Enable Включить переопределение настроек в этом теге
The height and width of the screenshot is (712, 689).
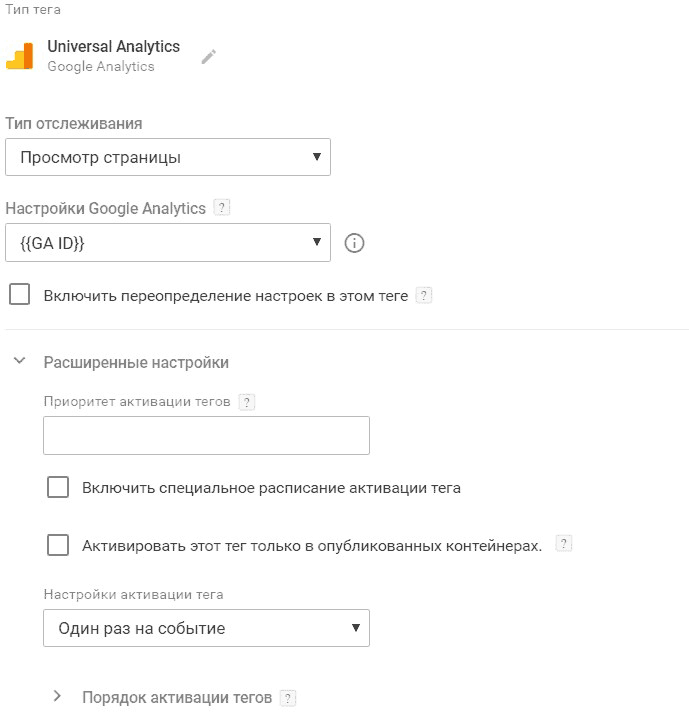point(19,295)
